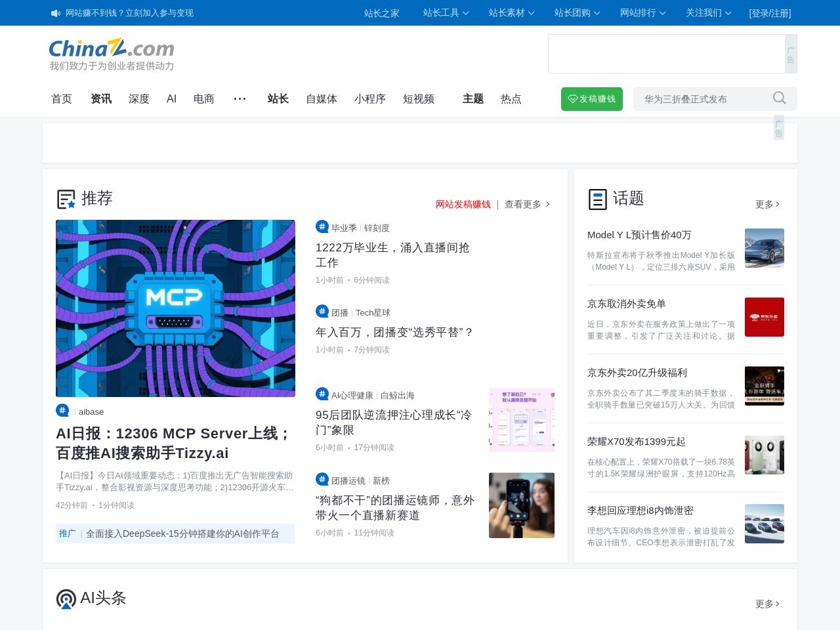
Task: Click the hashtag icon beside aibase
Action: (62, 410)
